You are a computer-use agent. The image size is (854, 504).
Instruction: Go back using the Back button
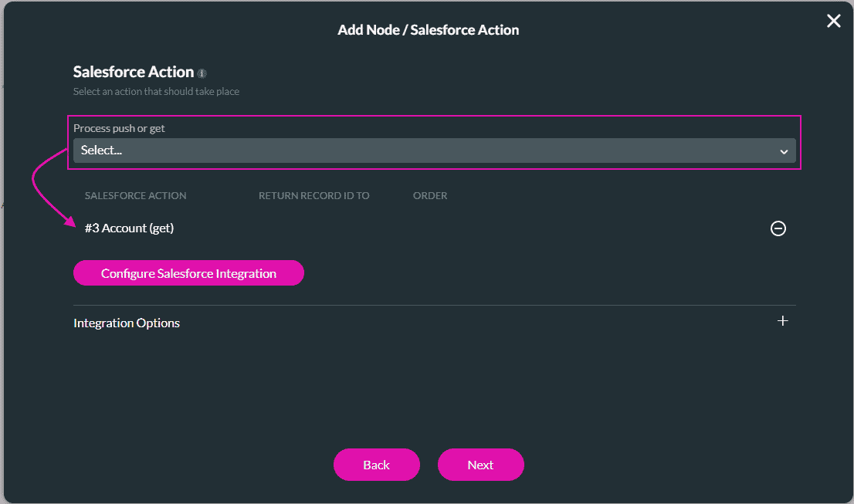tap(376, 465)
